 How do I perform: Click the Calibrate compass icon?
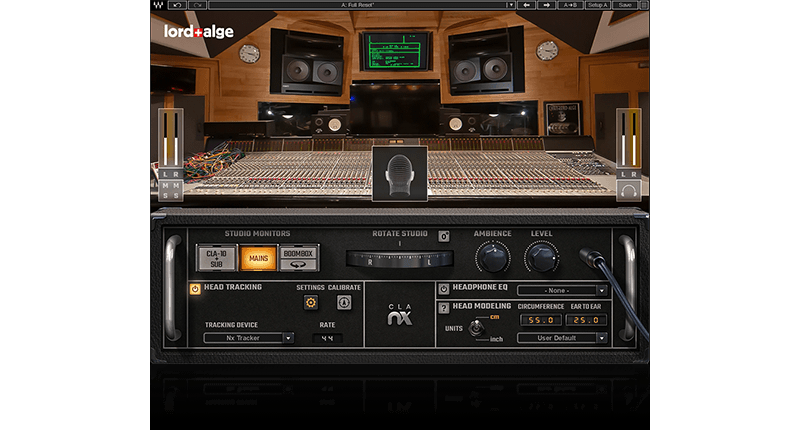[344, 303]
